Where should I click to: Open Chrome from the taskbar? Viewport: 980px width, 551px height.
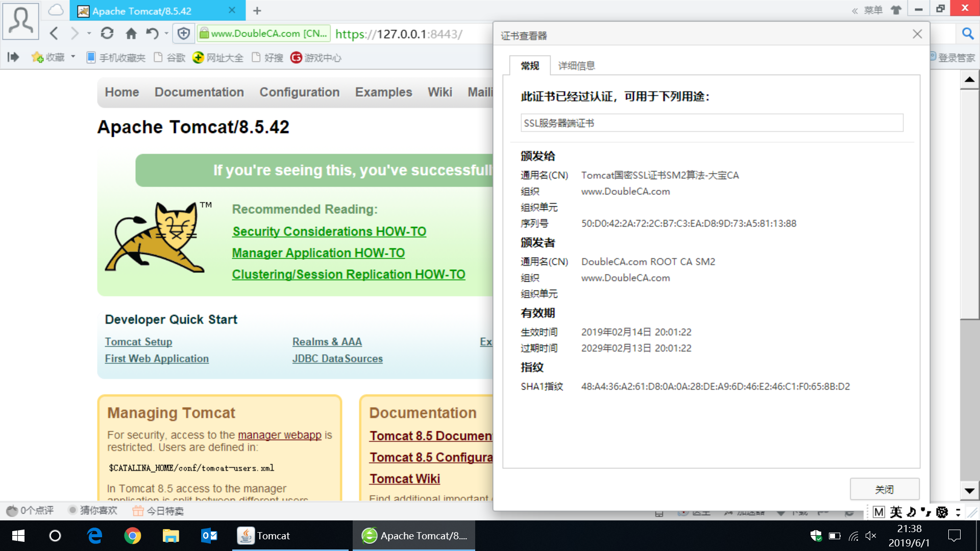pos(133,536)
